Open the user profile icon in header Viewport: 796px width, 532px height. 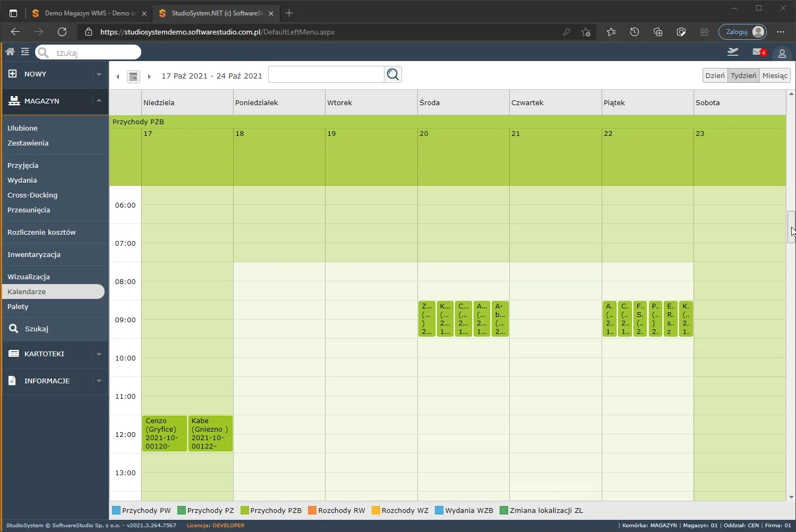pyautogui.click(x=782, y=53)
